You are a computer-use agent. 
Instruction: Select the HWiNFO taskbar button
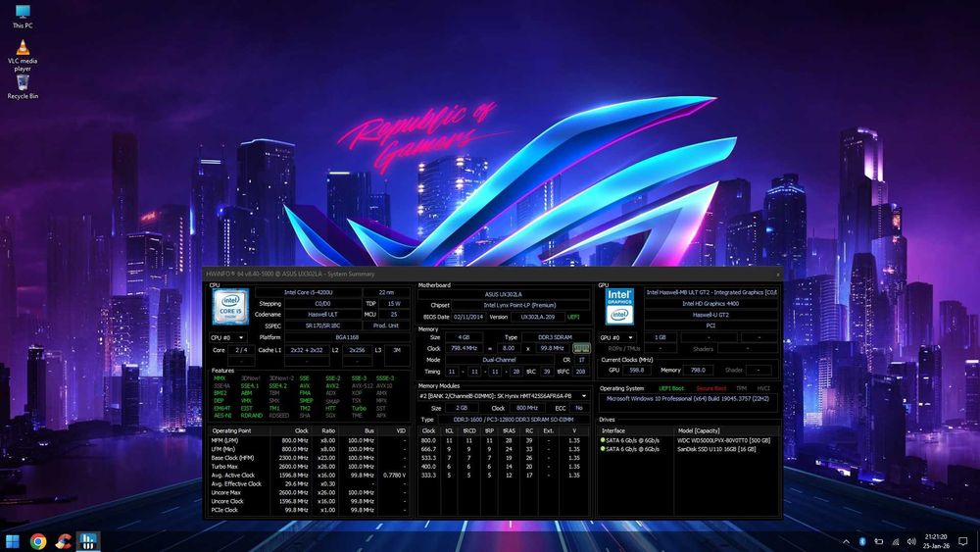(88, 541)
